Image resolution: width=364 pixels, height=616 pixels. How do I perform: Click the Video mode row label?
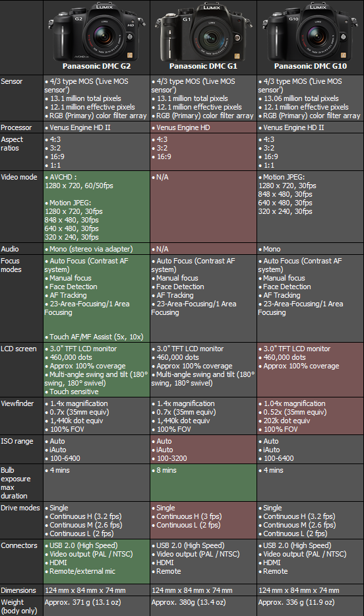click(19, 177)
